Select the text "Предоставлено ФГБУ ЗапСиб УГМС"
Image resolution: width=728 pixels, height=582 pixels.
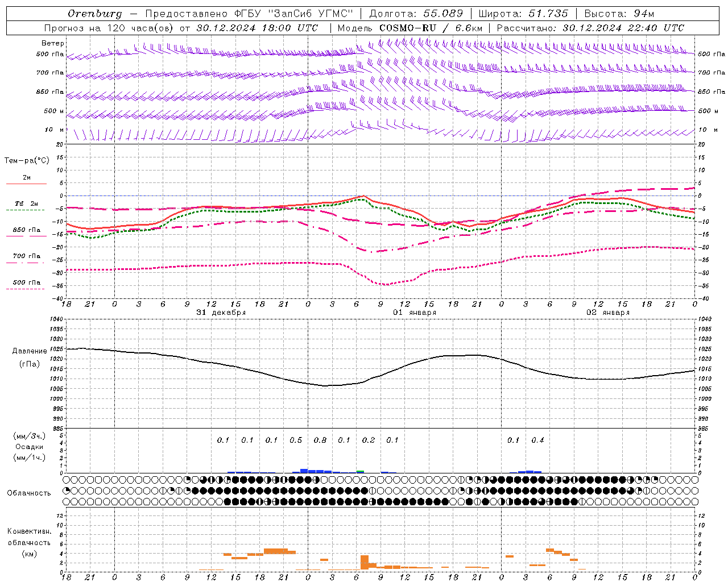pyautogui.click(x=249, y=13)
